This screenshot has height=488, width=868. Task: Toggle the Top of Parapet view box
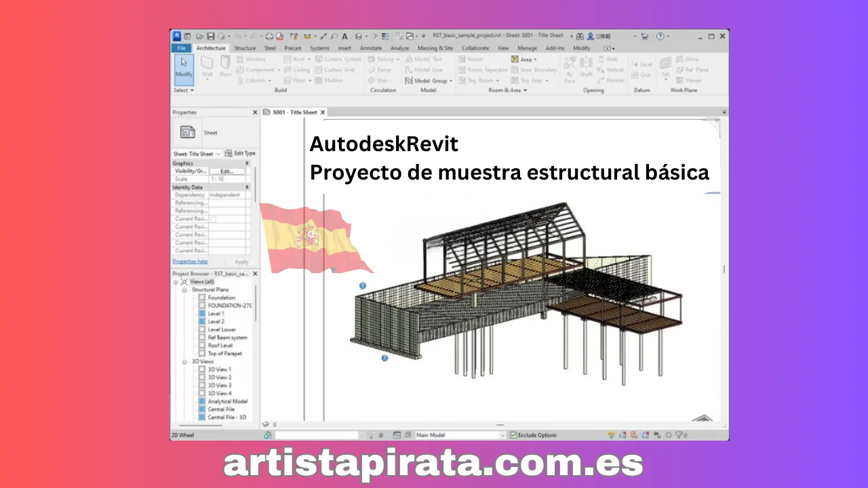pos(202,353)
